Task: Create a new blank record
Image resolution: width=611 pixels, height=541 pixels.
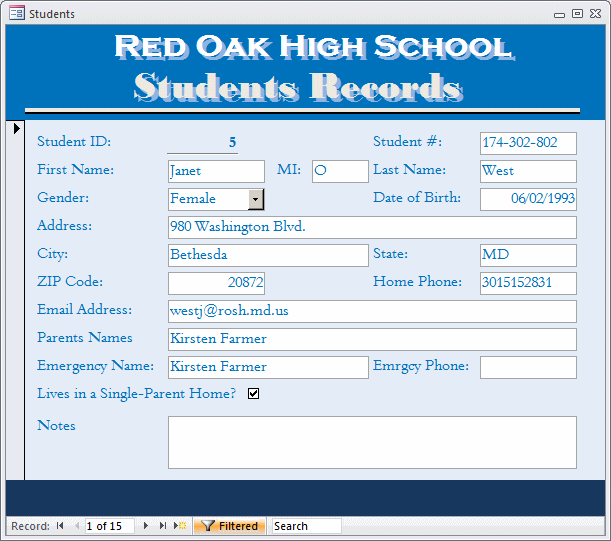Action: coord(180,526)
